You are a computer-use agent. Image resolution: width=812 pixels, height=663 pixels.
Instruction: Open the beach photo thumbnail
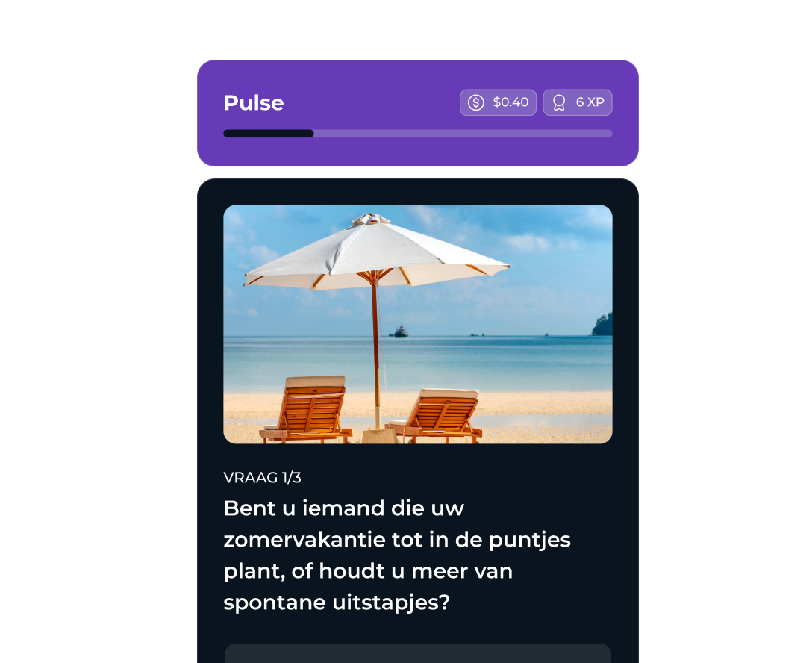418,324
